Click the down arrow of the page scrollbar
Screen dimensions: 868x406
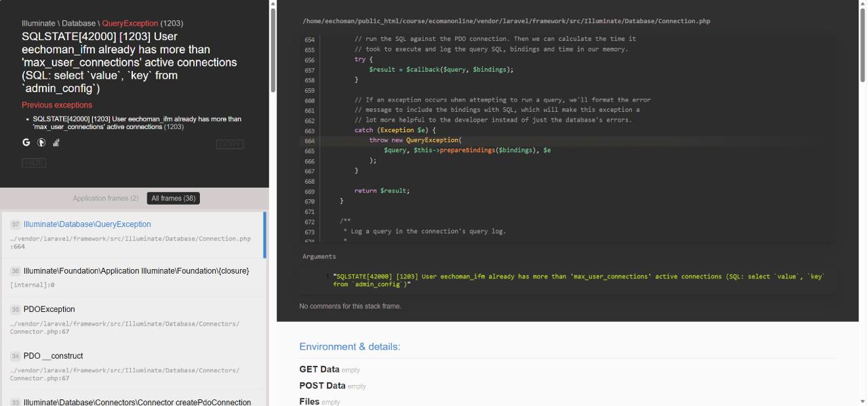tap(863, 401)
